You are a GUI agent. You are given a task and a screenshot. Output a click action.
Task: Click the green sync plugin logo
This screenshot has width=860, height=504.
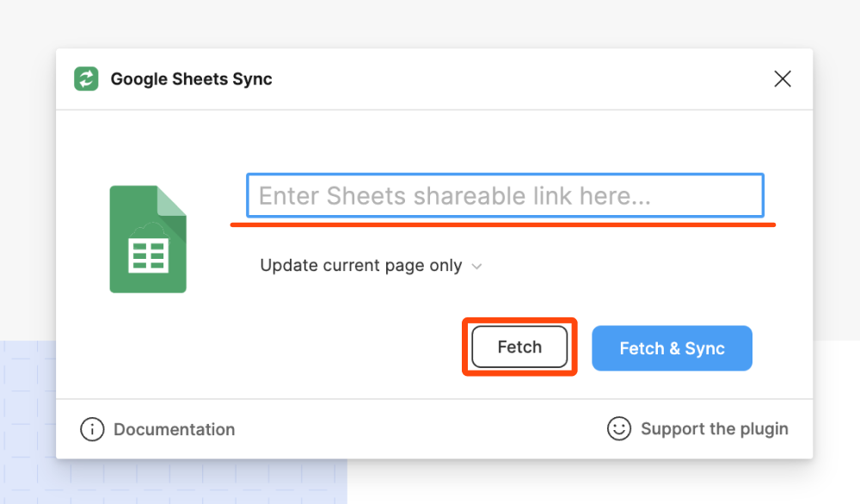pos(86,79)
